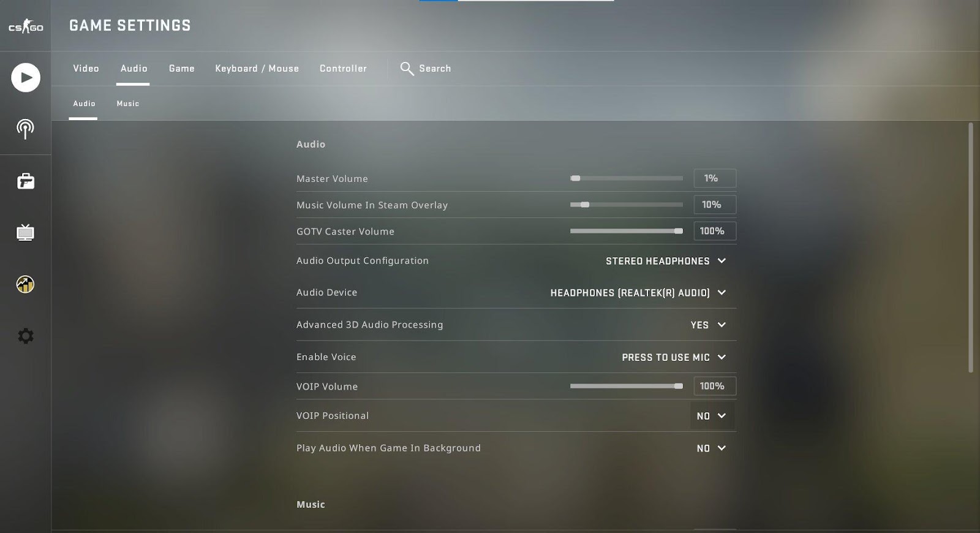Click the CS:GO logo icon

pos(26,26)
